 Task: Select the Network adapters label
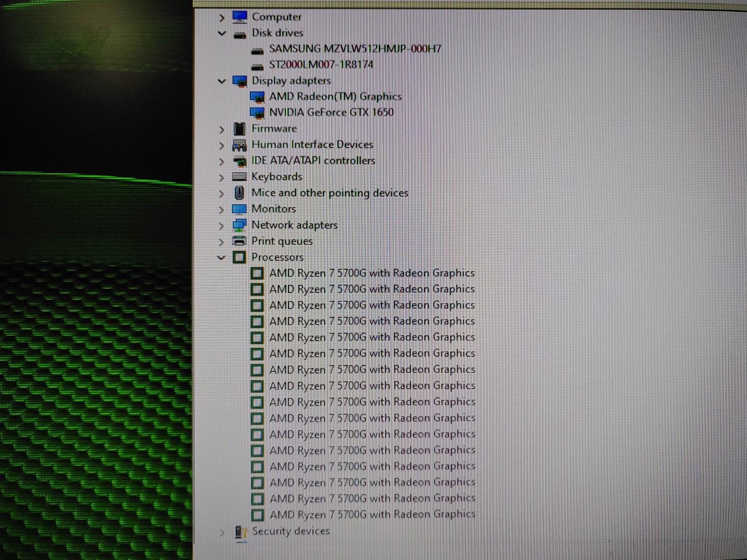[294, 225]
